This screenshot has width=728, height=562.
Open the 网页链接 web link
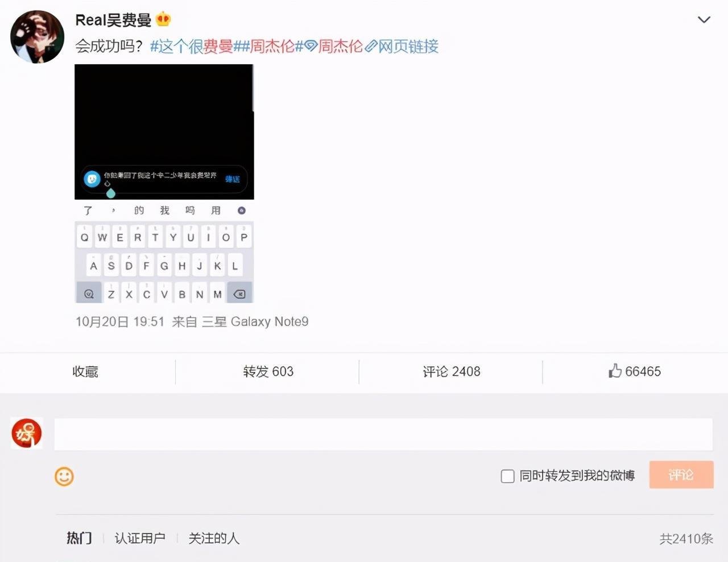click(x=408, y=47)
